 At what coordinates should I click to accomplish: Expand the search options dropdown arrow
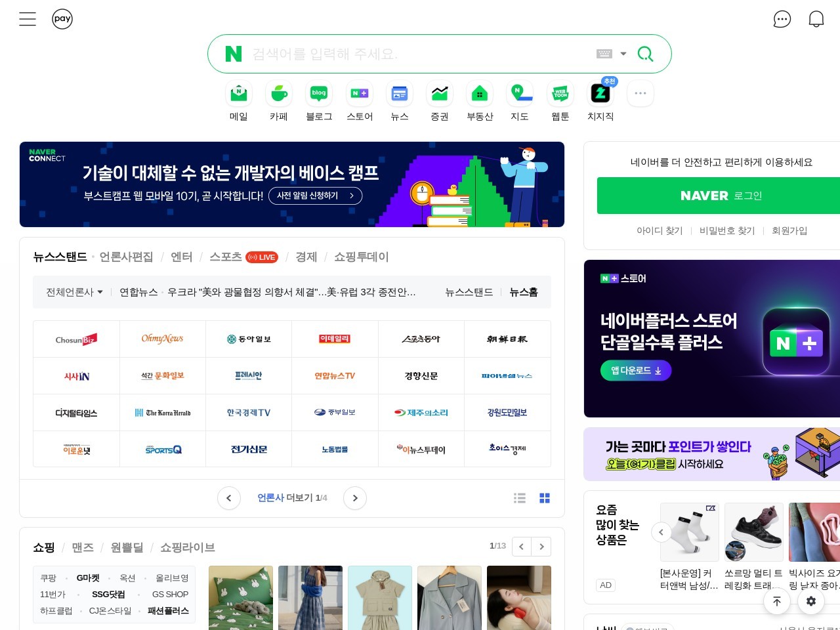pyautogui.click(x=623, y=54)
